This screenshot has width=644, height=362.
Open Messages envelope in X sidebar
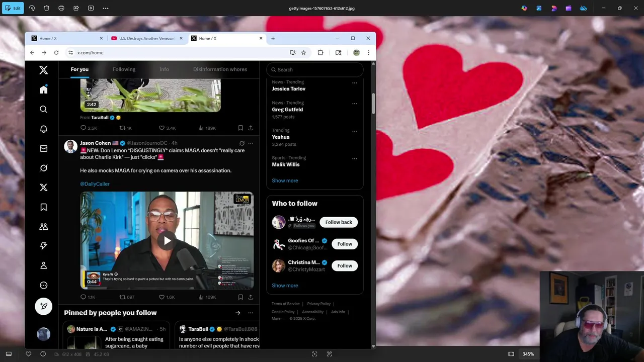click(x=44, y=148)
